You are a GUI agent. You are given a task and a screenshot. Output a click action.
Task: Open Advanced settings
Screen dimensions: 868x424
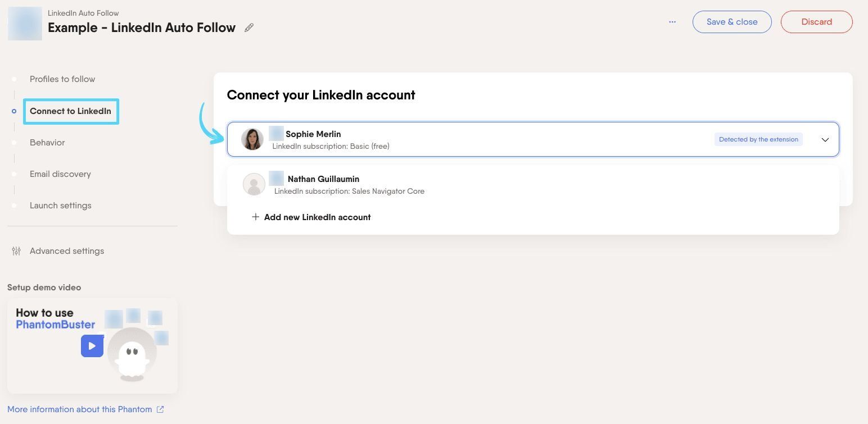[x=67, y=251]
